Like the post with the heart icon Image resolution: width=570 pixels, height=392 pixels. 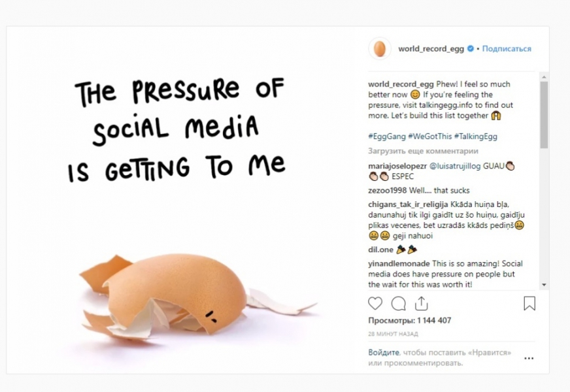tap(375, 304)
